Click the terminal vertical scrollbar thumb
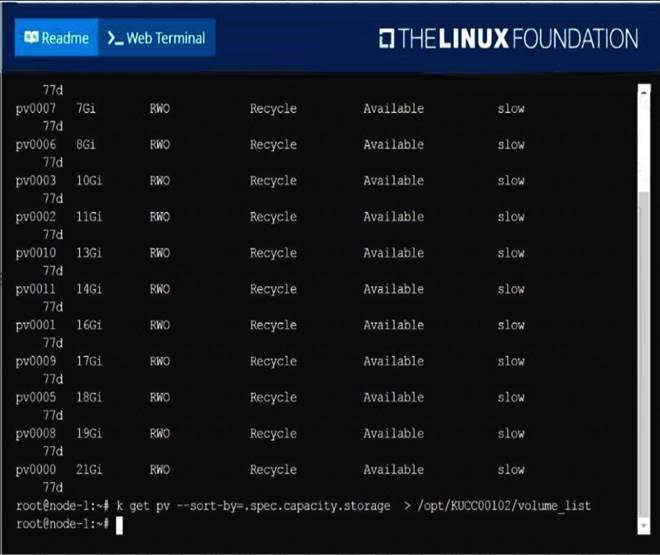This screenshot has height=555, width=660. (644, 354)
